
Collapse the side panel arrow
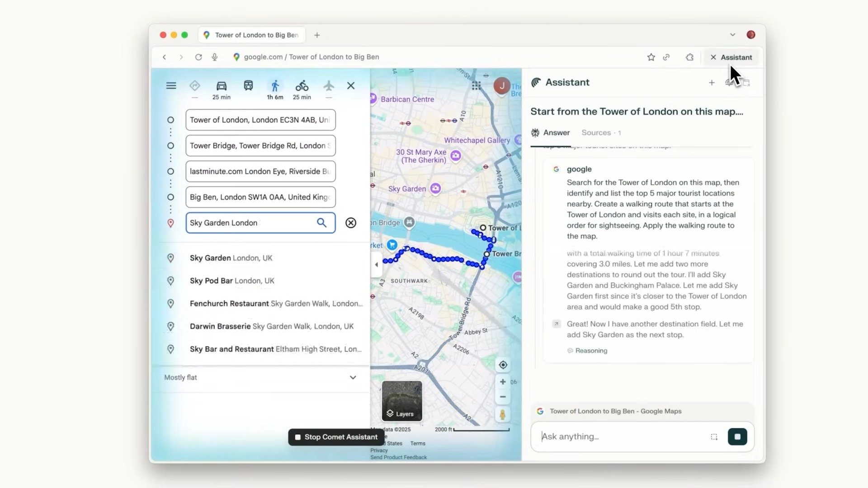click(x=377, y=265)
